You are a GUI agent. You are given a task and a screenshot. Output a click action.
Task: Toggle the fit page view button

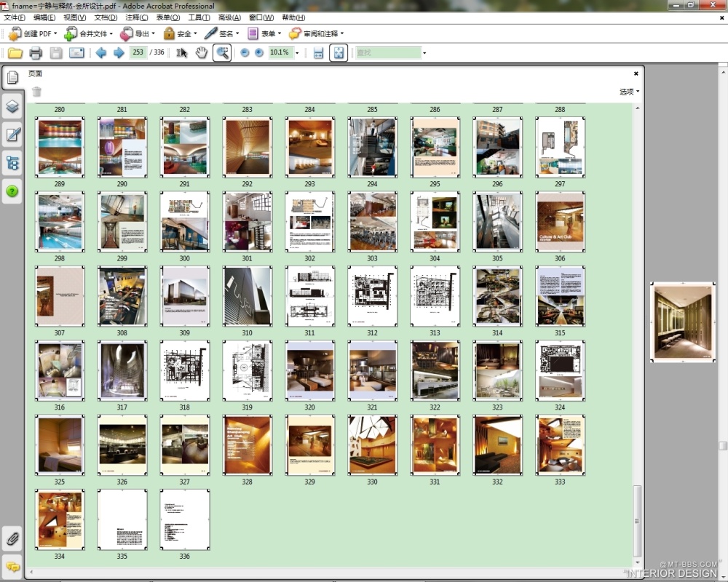click(339, 52)
